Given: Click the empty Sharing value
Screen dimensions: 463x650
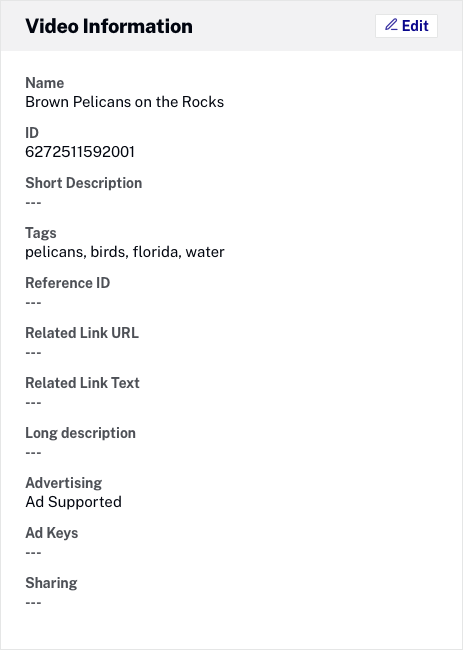Looking at the screenshot, I should point(33,603).
